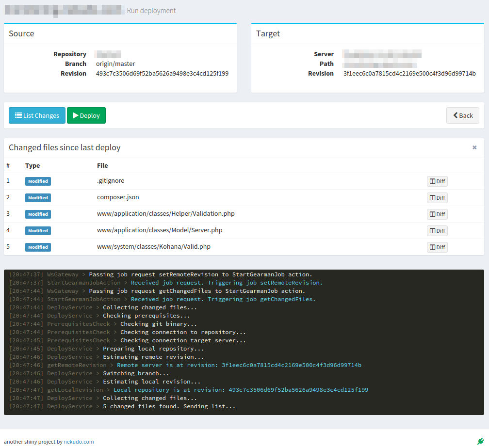Screen dimensions: 489x448
Task: Click Modified badge of Validation.php row
Action: [x=38, y=214]
